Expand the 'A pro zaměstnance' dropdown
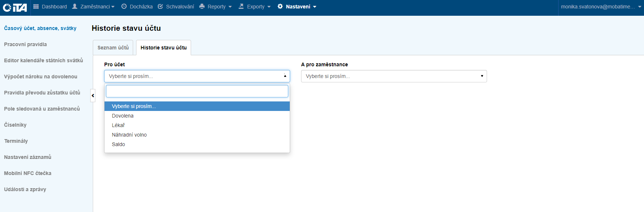Image resolution: width=644 pixels, height=212 pixels. coord(394,76)
